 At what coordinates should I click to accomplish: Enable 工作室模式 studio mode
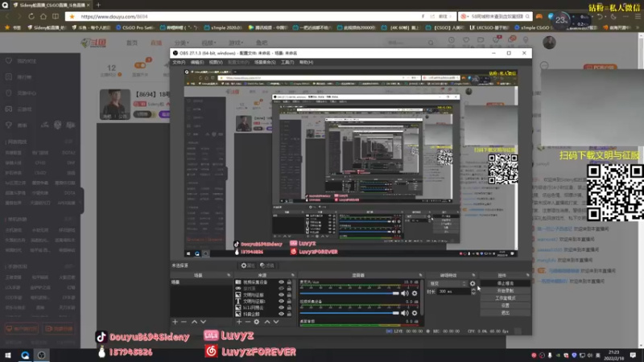pyautogui.click(x=506, y=298)
